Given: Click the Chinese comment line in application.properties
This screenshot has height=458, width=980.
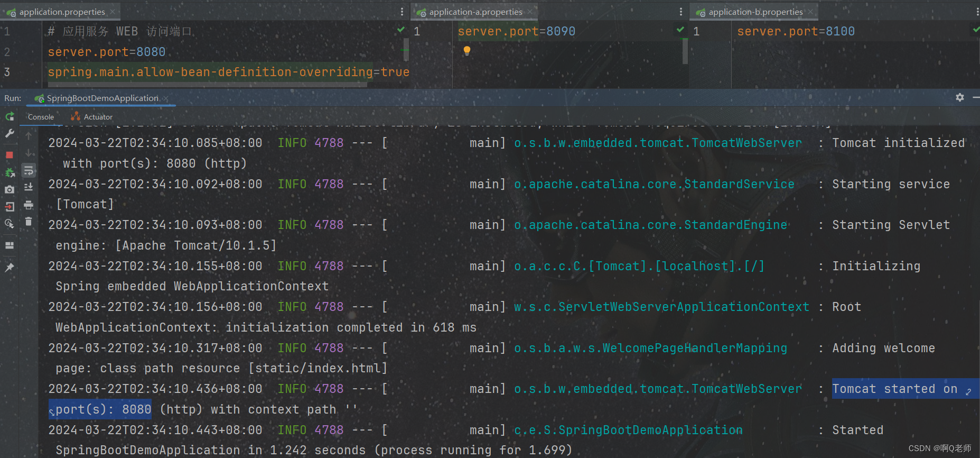Looking at the screenshot, I should [120, 31].
